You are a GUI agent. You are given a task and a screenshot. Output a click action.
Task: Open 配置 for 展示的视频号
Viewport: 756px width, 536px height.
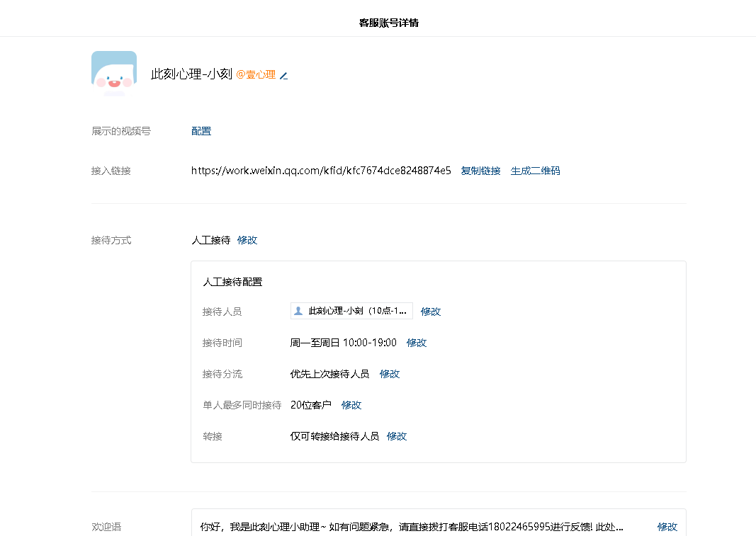[201, 131]
